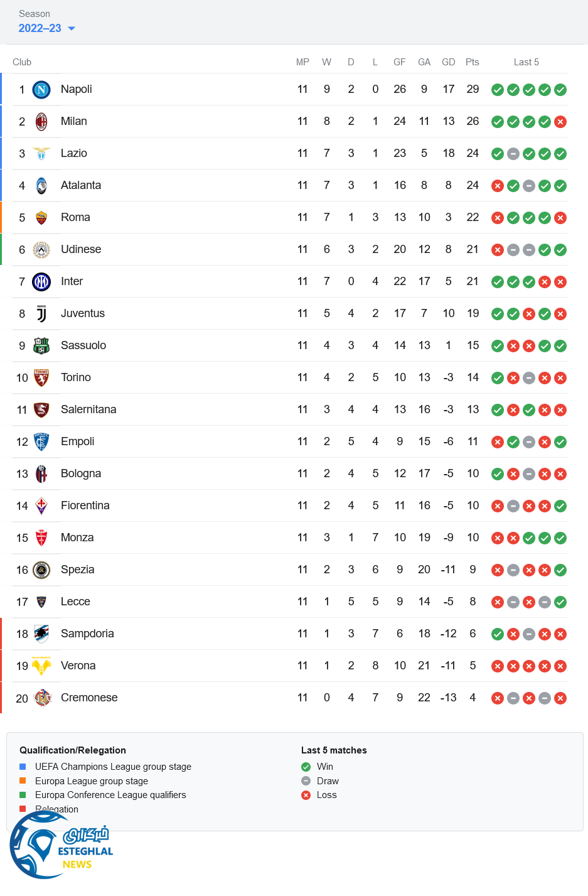Click the GD column header
The height and width of the screenshot is (896, 588).
click(448, 62)
